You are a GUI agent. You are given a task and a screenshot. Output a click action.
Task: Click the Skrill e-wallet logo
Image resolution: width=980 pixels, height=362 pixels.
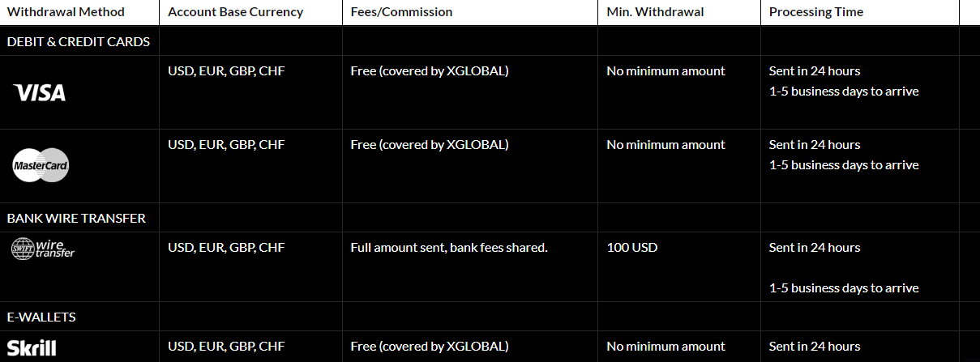pyautogui.click(x=32, y=348)
